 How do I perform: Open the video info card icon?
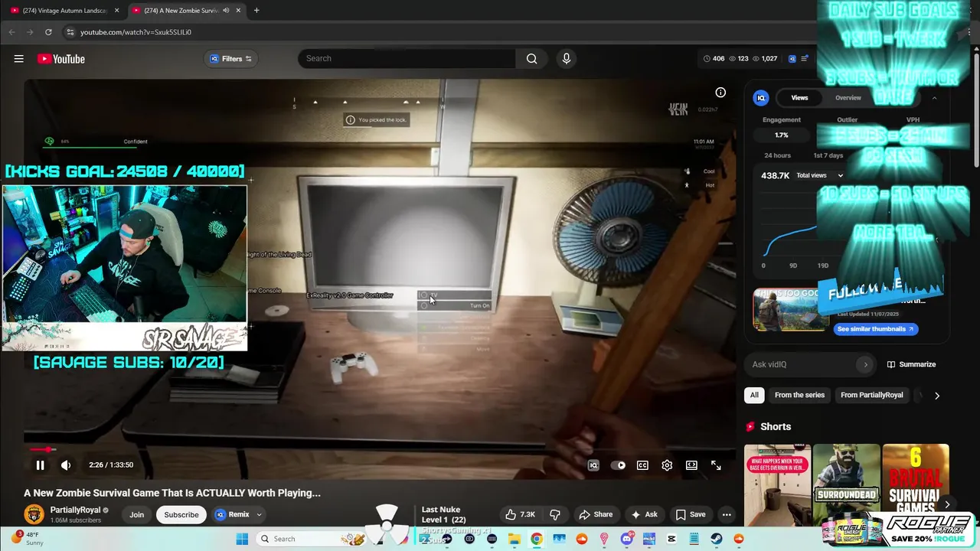(720, 93)
